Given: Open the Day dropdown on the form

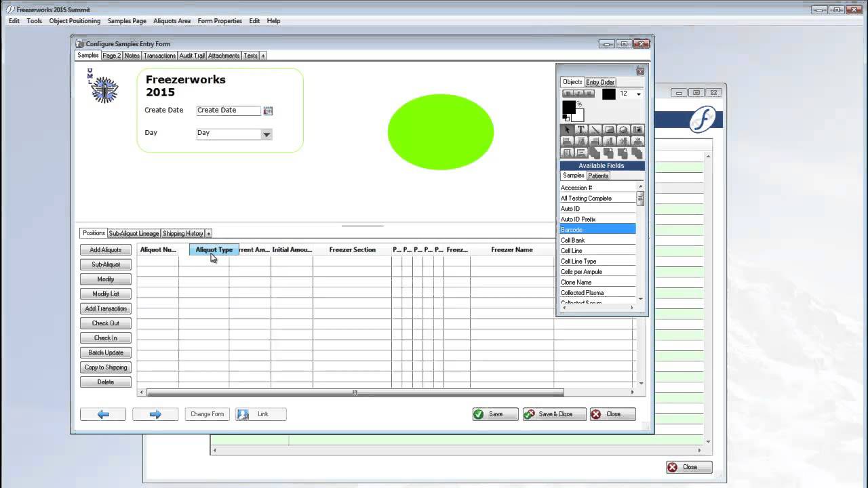Looking at the screenshot, I should [267, 134].
